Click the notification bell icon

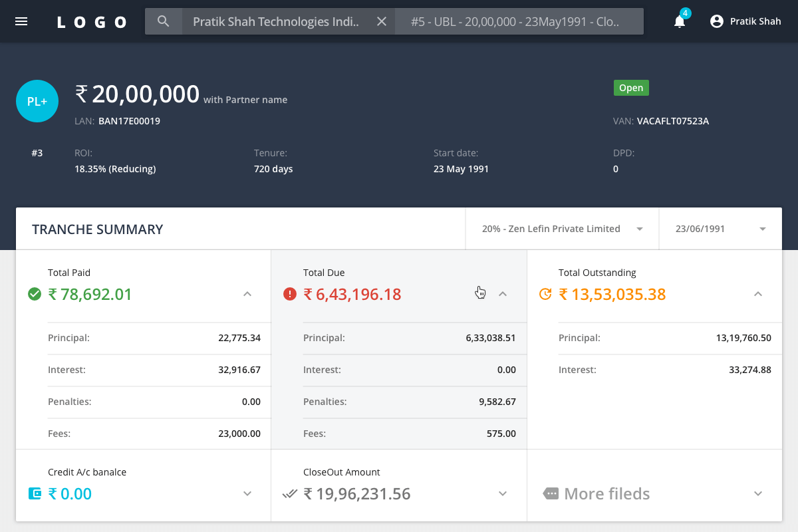click(x=679, y=21)
